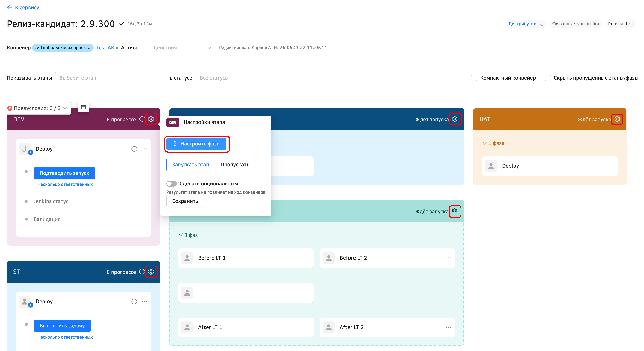Check Скрыть пропущенные этапы/фазы
This screenshot has height=351, width=644.
(x=548, y=78)
